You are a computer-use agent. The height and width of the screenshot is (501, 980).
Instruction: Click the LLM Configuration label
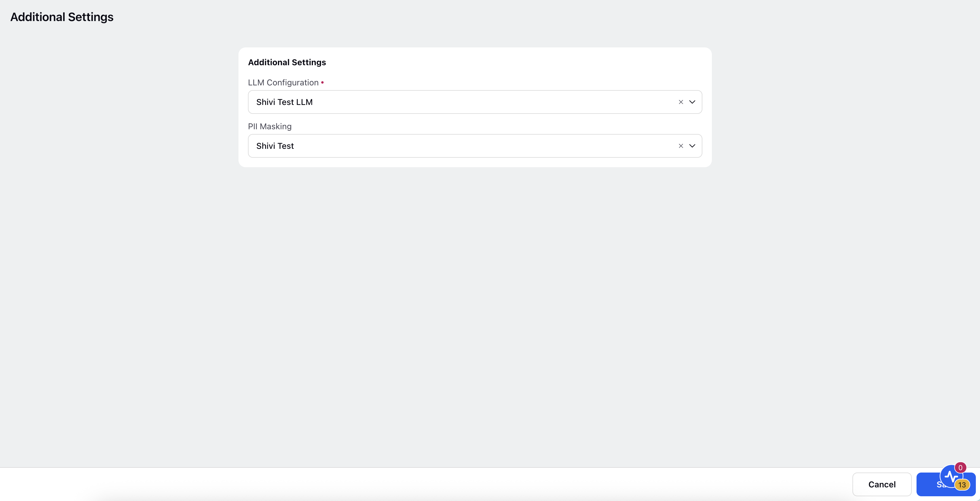click(283, 82)
